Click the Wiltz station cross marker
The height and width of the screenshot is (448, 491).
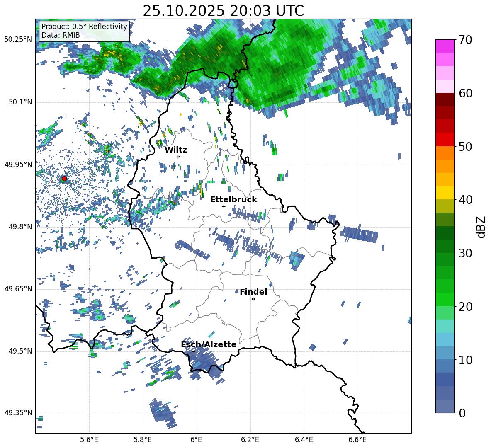[178, 157]
